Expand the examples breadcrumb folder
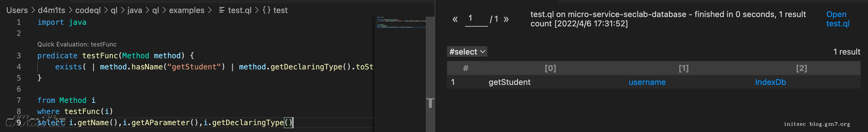This screenshot has height=132, width=868. (x=186, y=10)
